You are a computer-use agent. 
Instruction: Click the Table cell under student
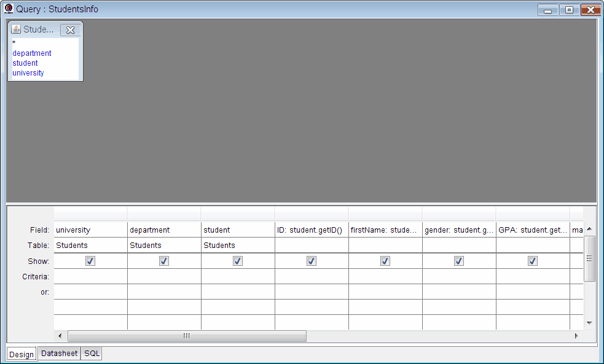pos(238,245)
